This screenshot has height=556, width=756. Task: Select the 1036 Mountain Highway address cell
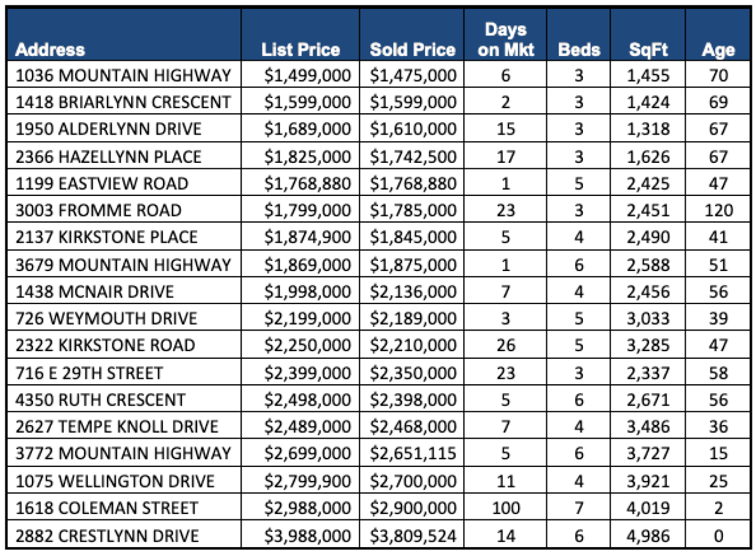point(123,76)
